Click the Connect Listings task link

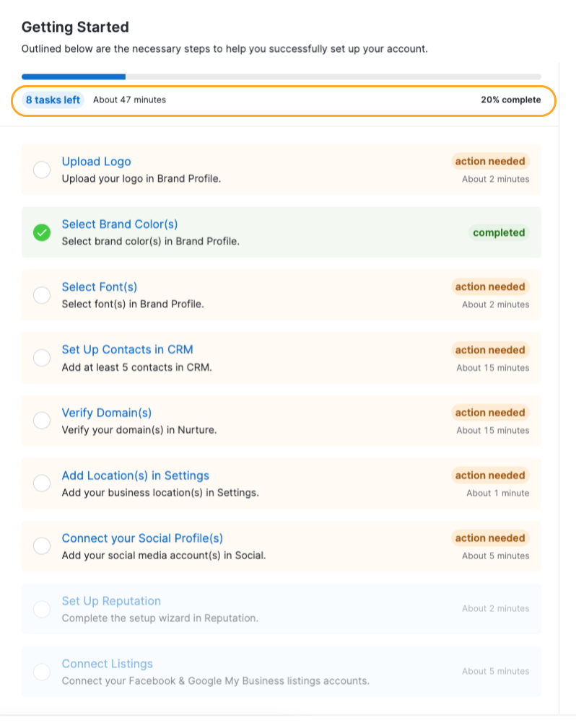107,664
